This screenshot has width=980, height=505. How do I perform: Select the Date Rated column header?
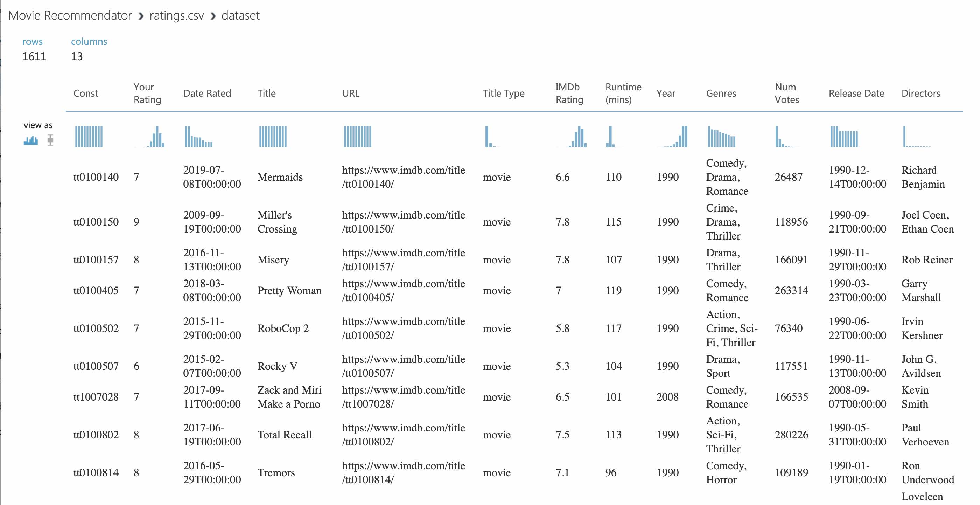pyautogui.click(x=207, y=93)
